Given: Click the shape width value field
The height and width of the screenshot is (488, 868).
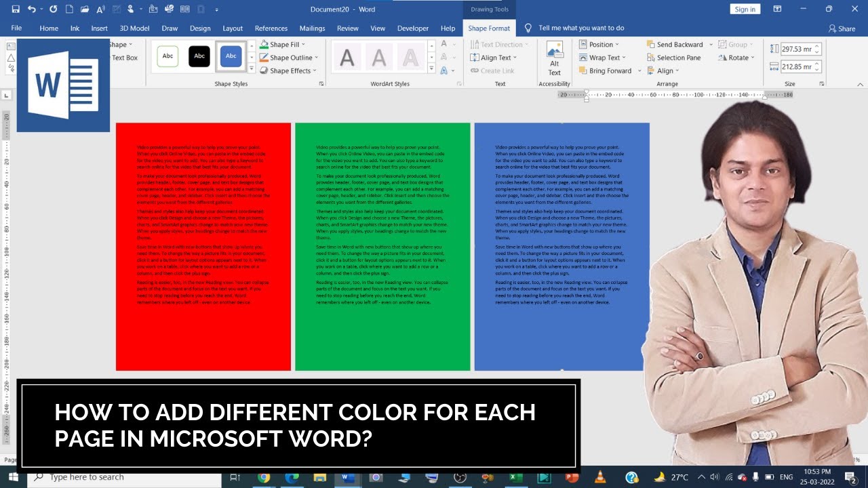Looking at the screenshot, I should tap(797, 66).
